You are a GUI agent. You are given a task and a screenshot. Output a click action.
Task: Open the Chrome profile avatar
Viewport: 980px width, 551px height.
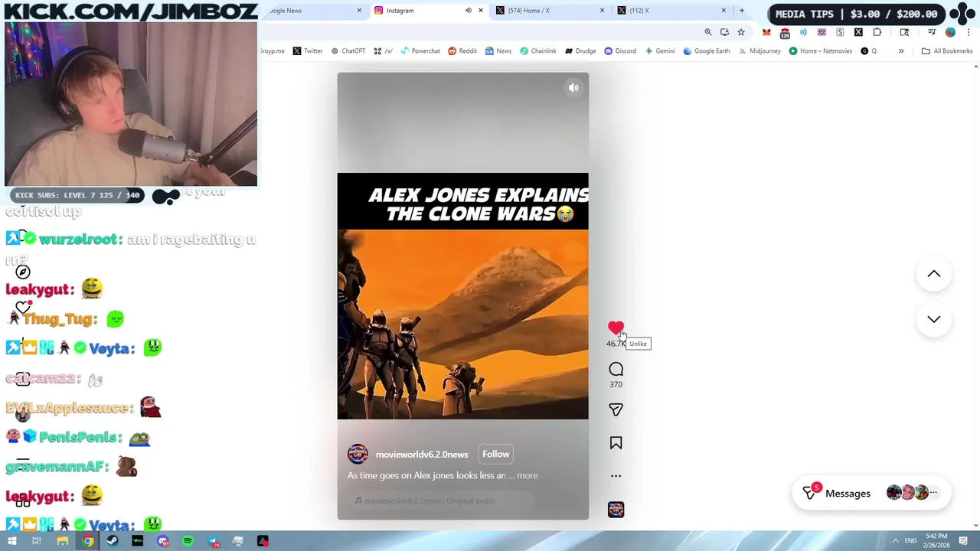point(950,32)
